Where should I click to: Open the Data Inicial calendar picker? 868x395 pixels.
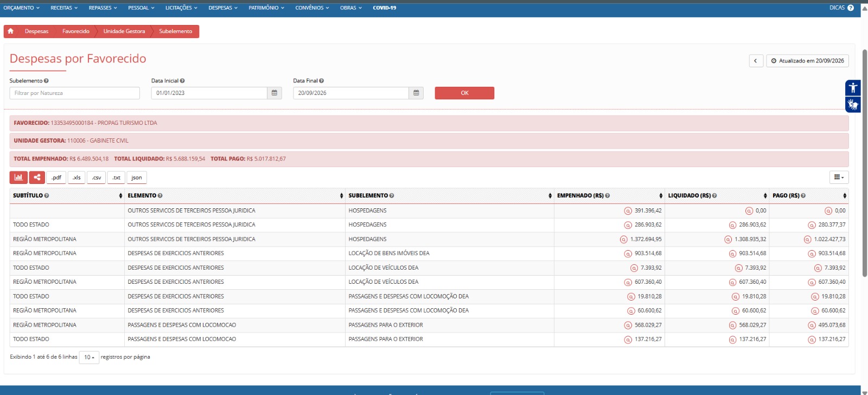[x=275, y=93]
